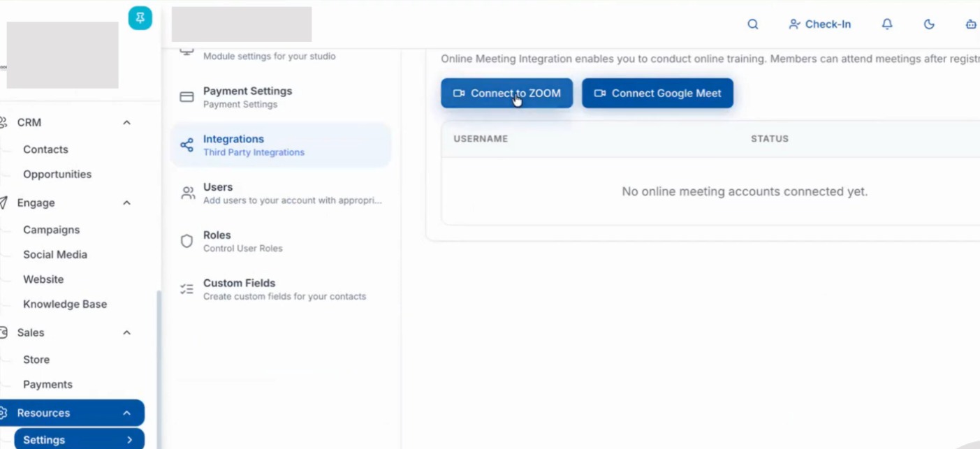Click the Connect Google Meet button

click(657, 93)
